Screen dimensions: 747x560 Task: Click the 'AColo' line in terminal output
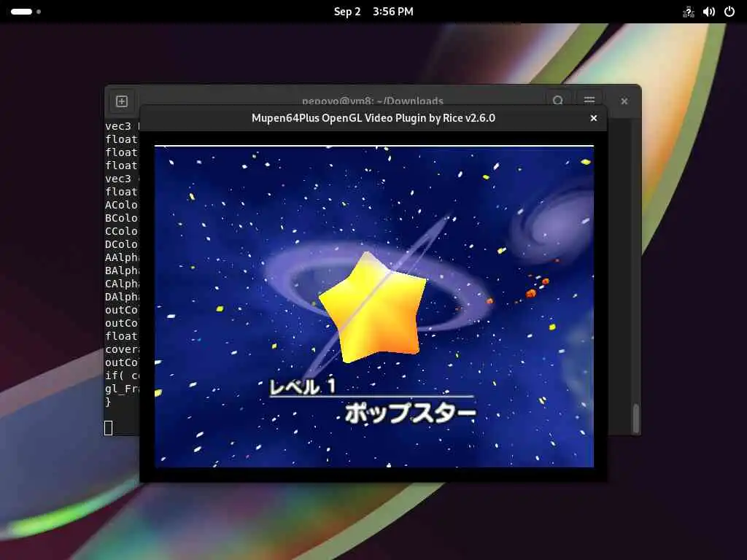(x=122, y=205)
